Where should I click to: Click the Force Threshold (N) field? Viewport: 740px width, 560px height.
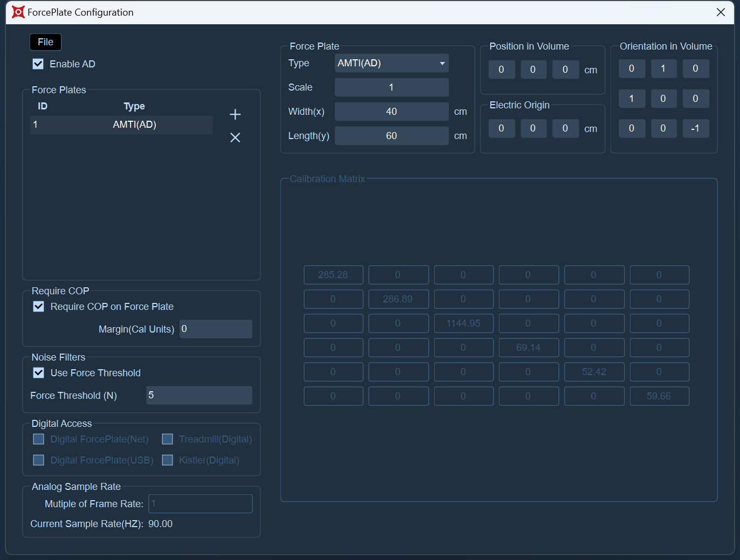199,395
